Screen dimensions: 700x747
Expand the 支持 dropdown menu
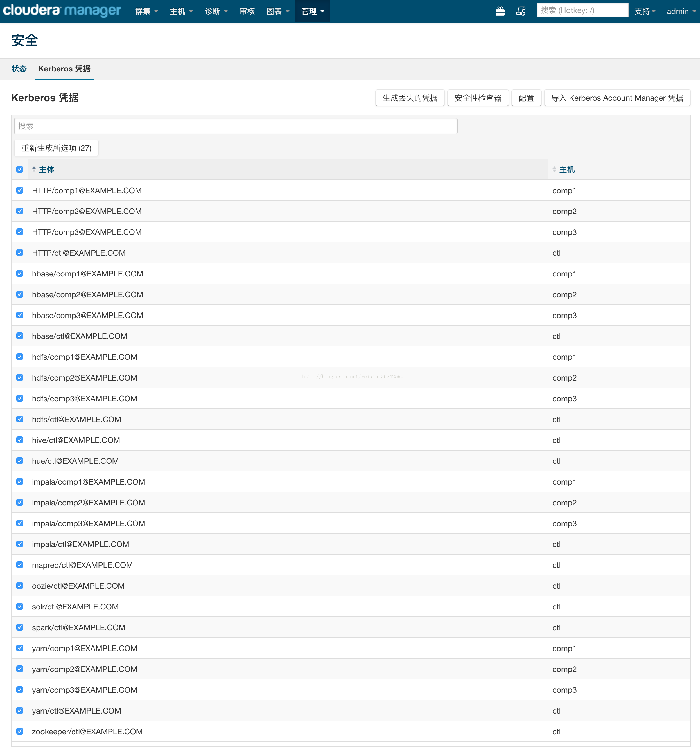coord(644,11)
